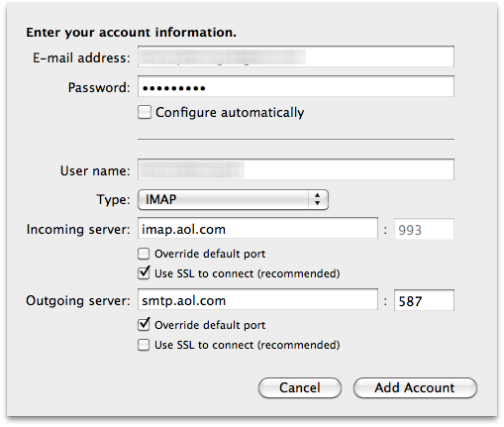Click the E-mail address input field

(296, 56)
